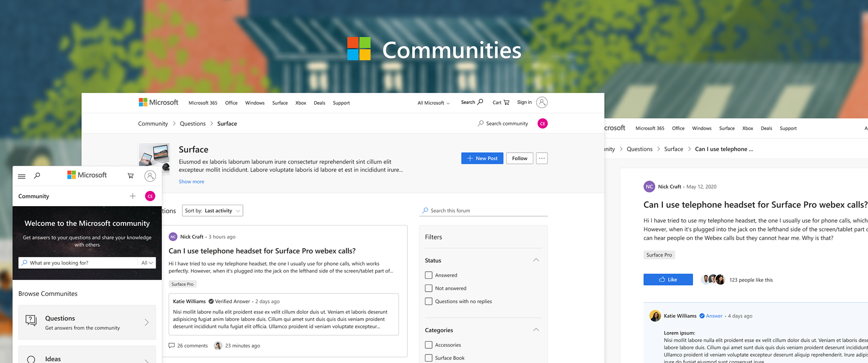
Task: Check the Questions with no replies filter
Action: pyautogui.click(x=429, y=301)
